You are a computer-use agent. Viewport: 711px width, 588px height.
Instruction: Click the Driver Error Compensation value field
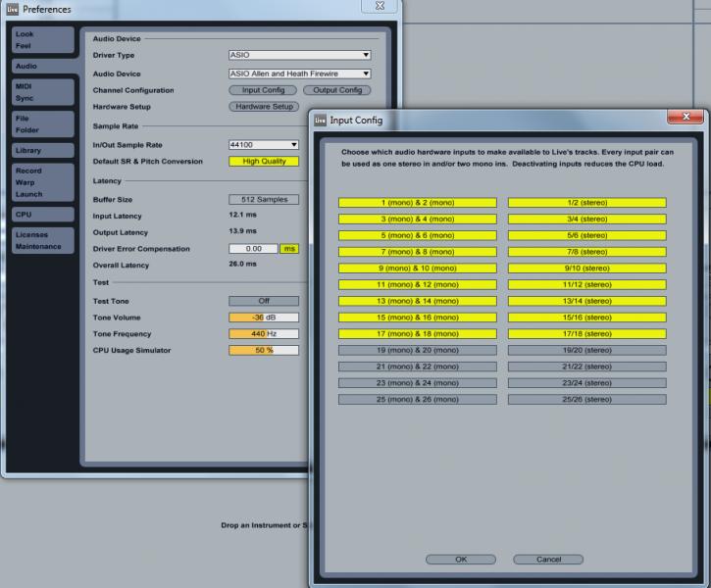tap(253, 249)
